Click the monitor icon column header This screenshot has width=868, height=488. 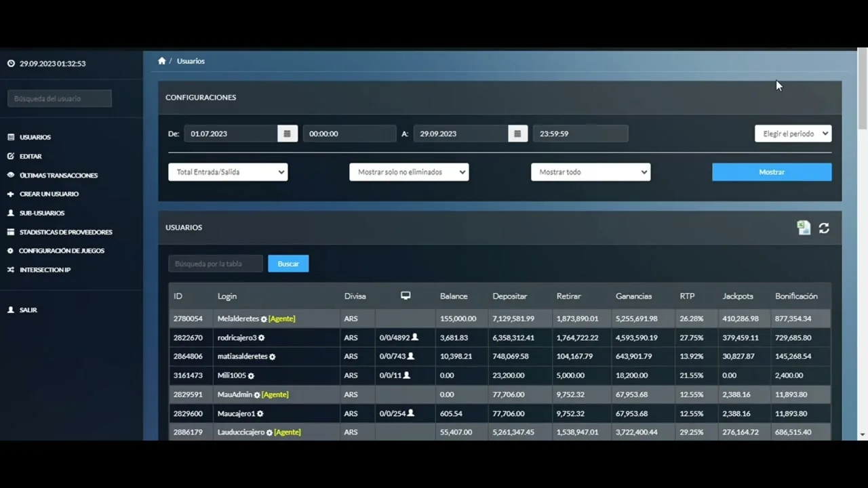pos(406,296)
